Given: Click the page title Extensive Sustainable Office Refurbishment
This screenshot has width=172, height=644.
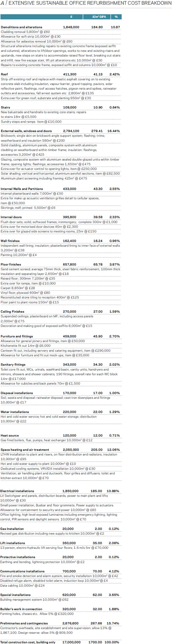Looking at the screenshot, I should [x=90, y=3].
